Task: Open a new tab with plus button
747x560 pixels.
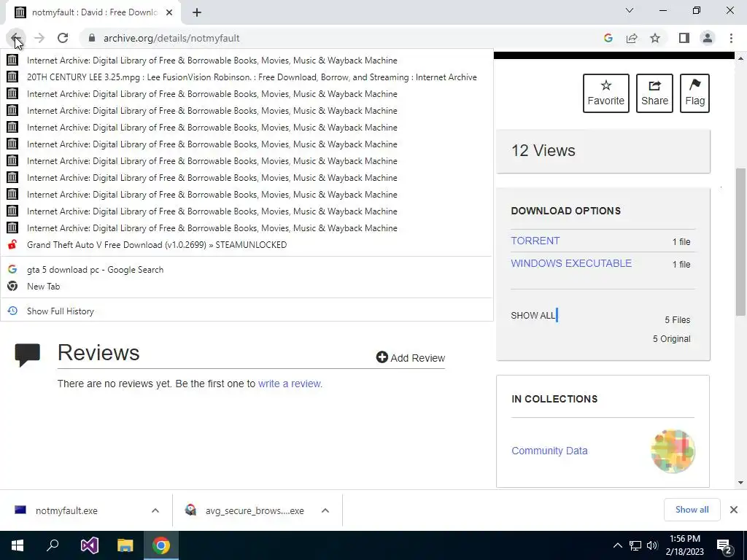Action: click(x=197, y=12)
